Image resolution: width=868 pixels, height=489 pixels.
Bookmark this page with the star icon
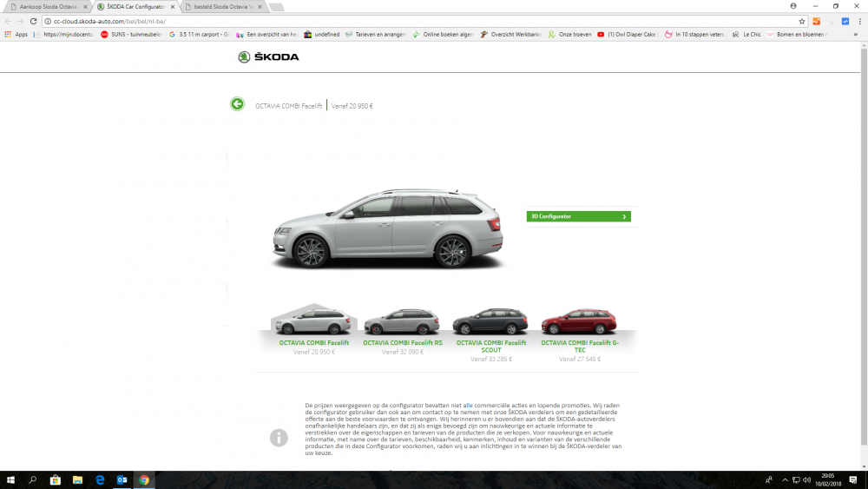coord(801,21)
